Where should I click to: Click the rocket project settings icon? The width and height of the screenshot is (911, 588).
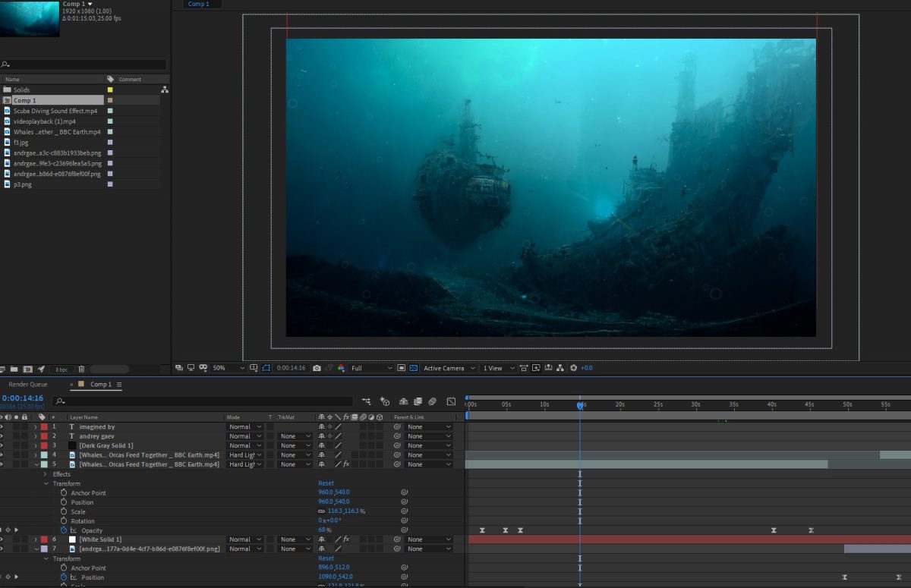[x=41, y=369]
